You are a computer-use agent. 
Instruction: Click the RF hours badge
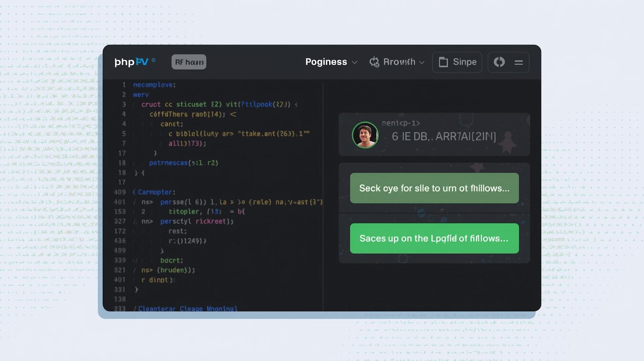pyautogui.click(x=189, y=62)
